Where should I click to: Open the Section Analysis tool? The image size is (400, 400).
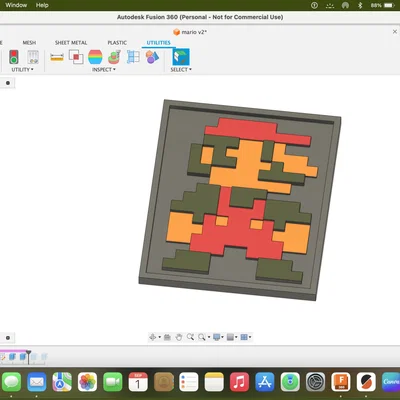click(114, 57)
